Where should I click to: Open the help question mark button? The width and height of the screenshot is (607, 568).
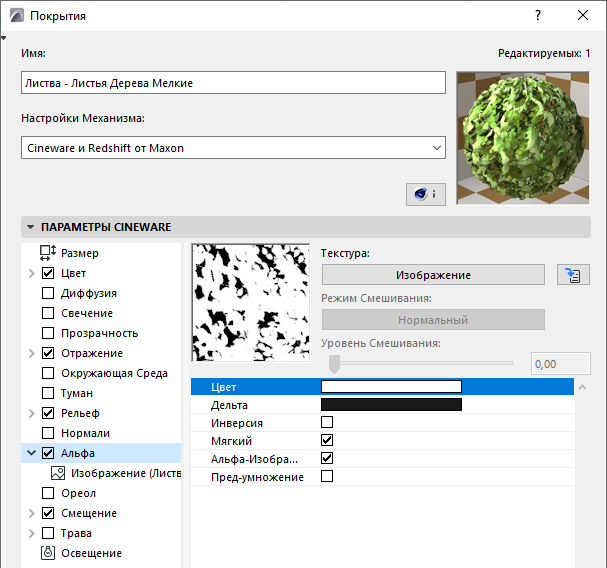point(538,15)
